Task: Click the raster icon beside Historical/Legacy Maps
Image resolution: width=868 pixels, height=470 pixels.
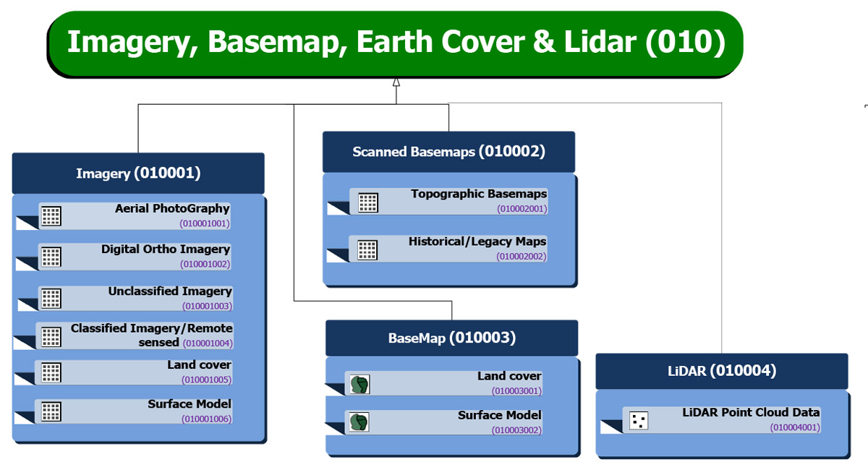Action: click(367, 250)
